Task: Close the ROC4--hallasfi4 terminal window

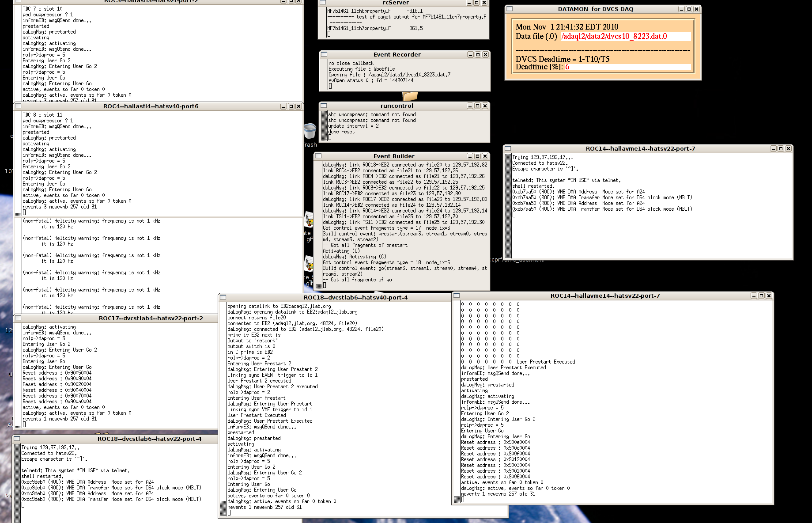Action: tap(298, 106)
